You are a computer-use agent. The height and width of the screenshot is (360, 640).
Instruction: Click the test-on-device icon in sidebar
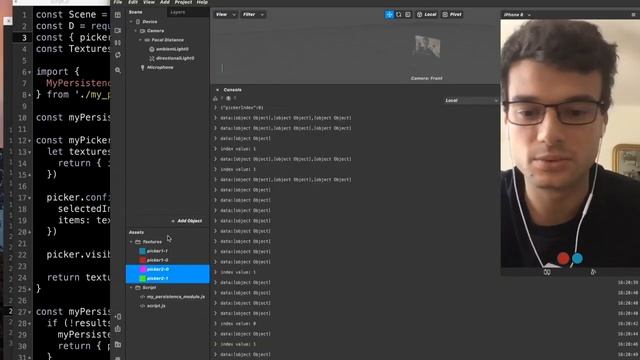tap(118, 316)
